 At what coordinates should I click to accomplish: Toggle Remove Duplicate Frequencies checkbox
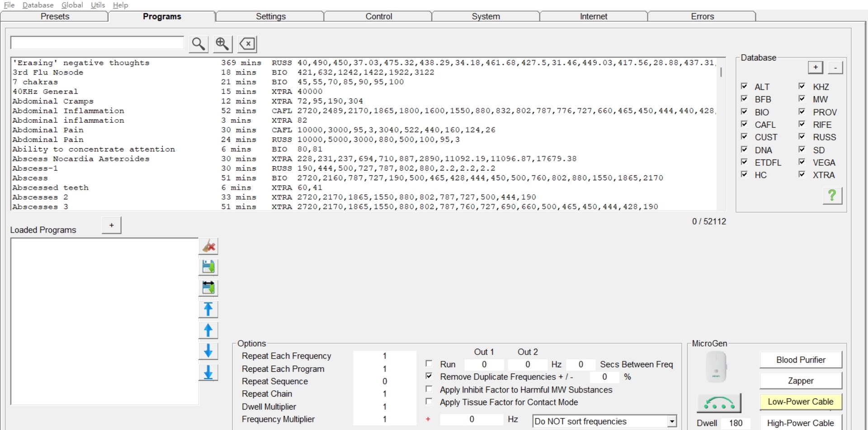(x=429, y=376)
